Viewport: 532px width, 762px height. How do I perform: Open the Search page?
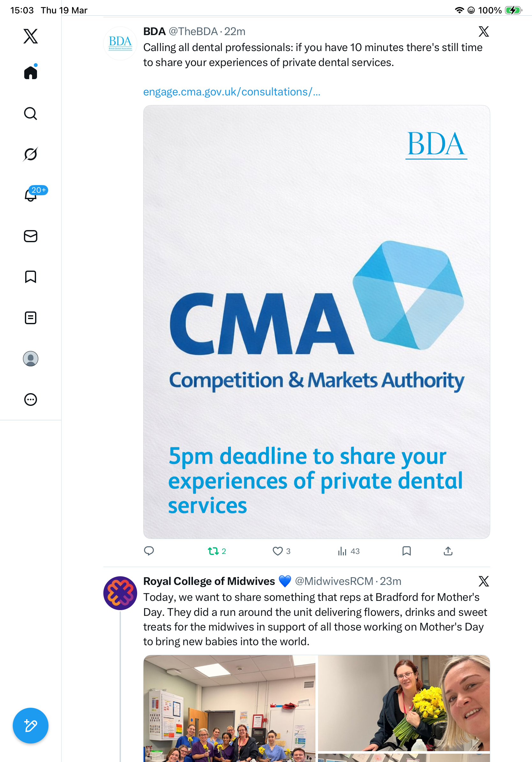pyautogui.click(x=31, y=114)
